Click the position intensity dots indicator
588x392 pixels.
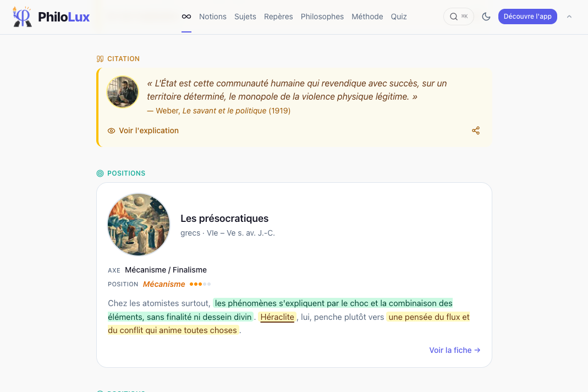[200, 284]
